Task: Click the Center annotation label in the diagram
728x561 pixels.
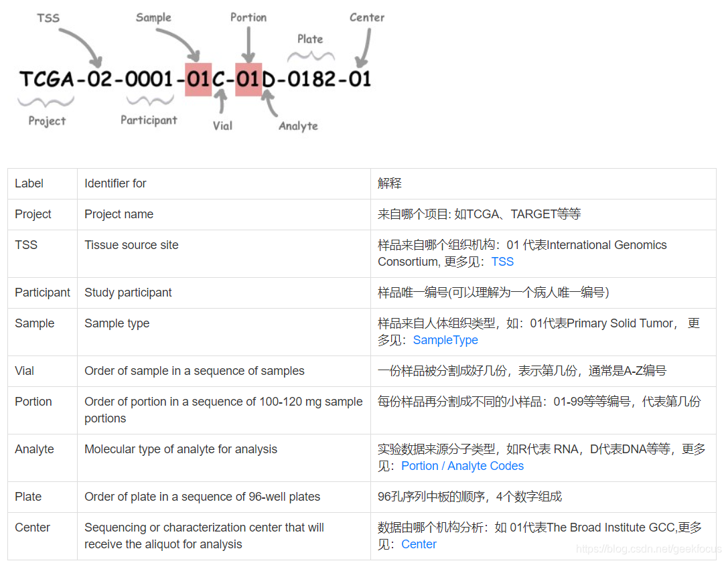Action: point(366,18)
